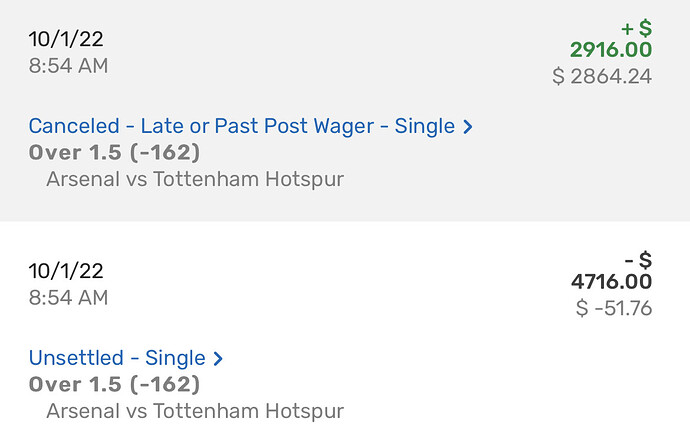Expand the chevron beside Canceled wager link
The width and height of the screenshot is (690, 431).
pos(468,127)
